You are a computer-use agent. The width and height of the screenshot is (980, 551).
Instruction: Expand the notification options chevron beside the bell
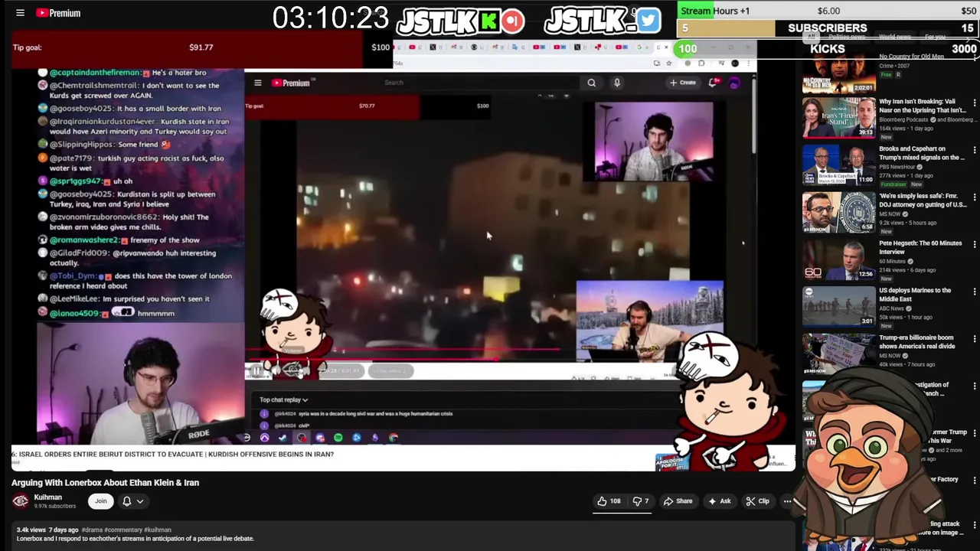pos(140,501)
